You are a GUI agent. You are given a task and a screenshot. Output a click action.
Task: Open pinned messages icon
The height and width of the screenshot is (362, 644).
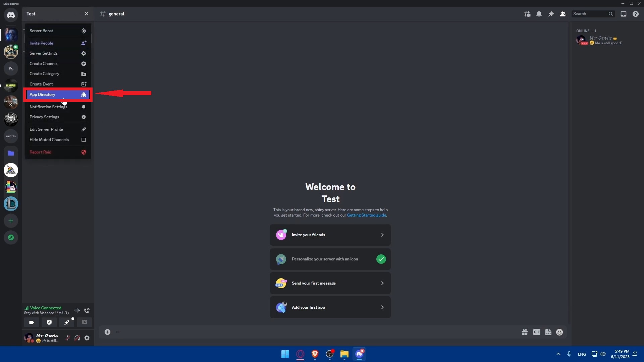tap(551, 14)
